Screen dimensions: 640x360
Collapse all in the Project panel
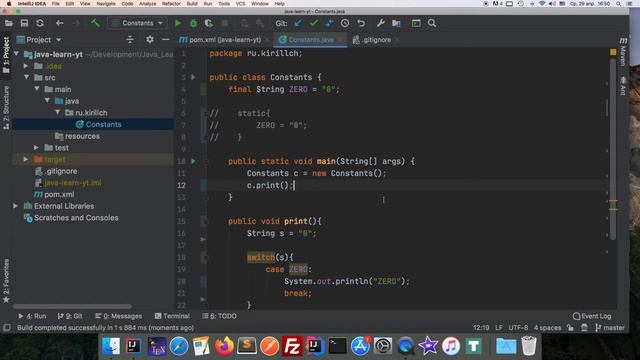click(130, 40)
